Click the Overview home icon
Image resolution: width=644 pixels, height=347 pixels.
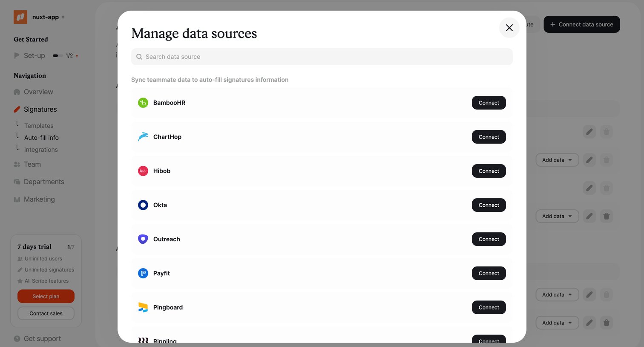pyautogui.click(x=17, y=92)
